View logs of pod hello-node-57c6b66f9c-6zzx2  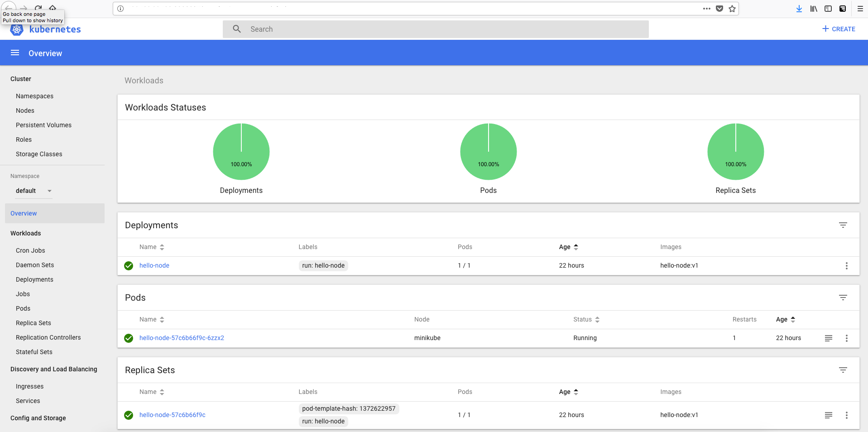(828, 338)
